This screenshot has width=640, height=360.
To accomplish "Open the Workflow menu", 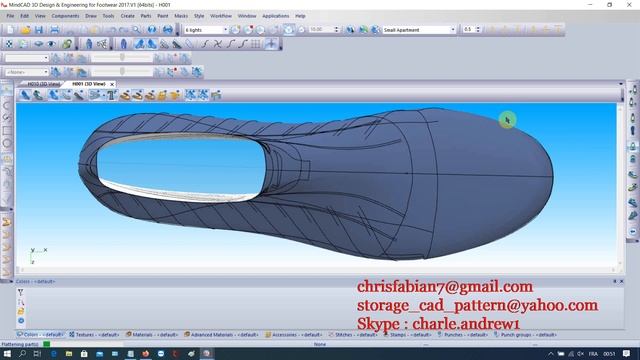I will [221, 16].
